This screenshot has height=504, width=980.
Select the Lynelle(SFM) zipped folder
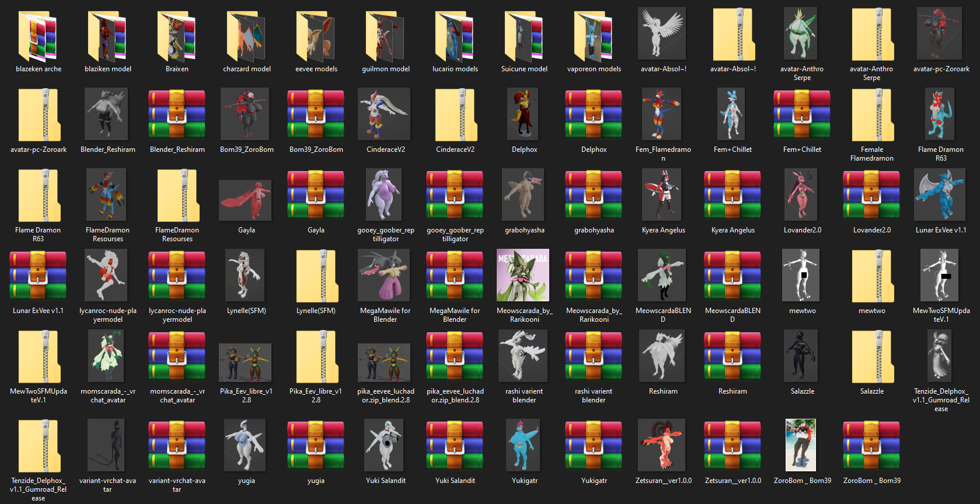point(316,277)
